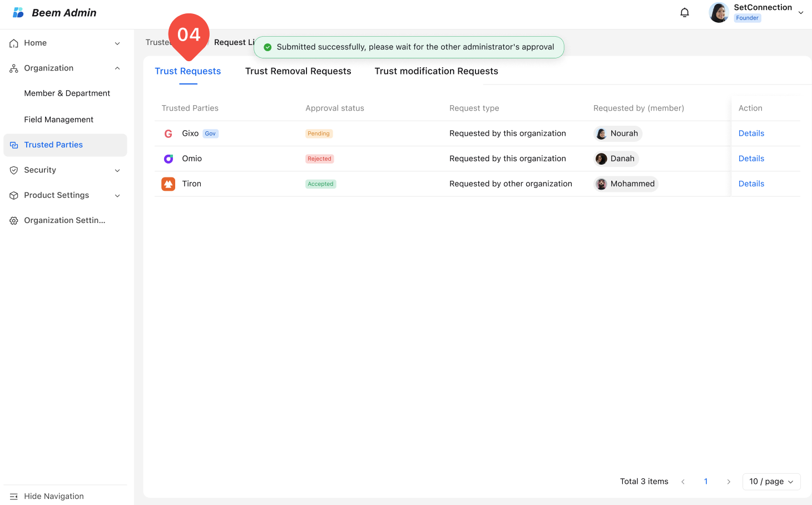This screenshot has height=505, width=812.
Task: Collapse the Organization section chevron
Action: (117, 68)
